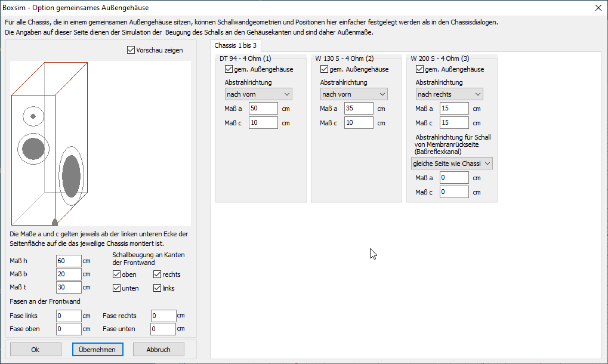Toggle the rechts edge diffraction checkbox

click(x=158, y=274)
